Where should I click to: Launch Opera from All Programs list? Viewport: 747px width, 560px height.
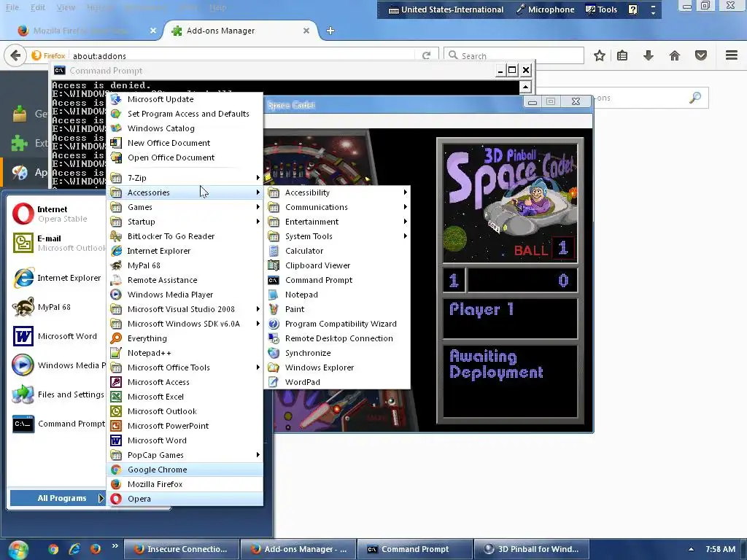[185, 499]
